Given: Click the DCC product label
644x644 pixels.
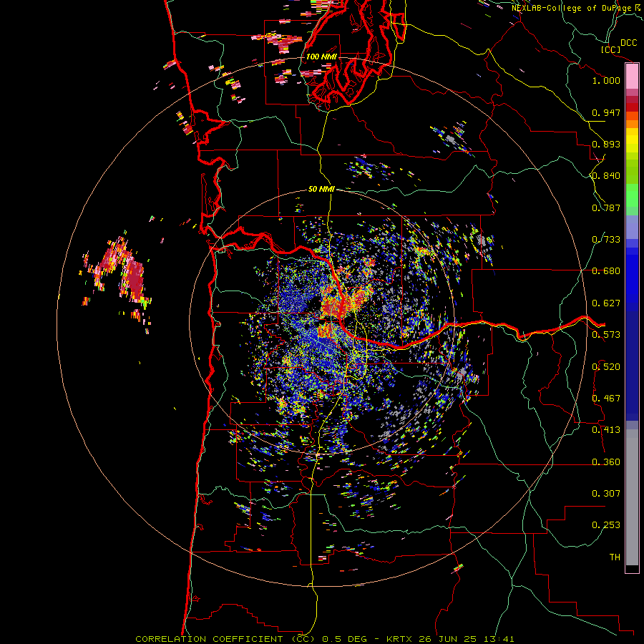Looking at the screenshot, I should [628, 43].
